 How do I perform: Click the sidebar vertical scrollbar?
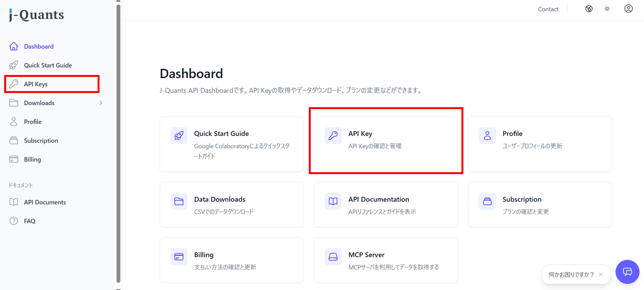click(118, 143)
